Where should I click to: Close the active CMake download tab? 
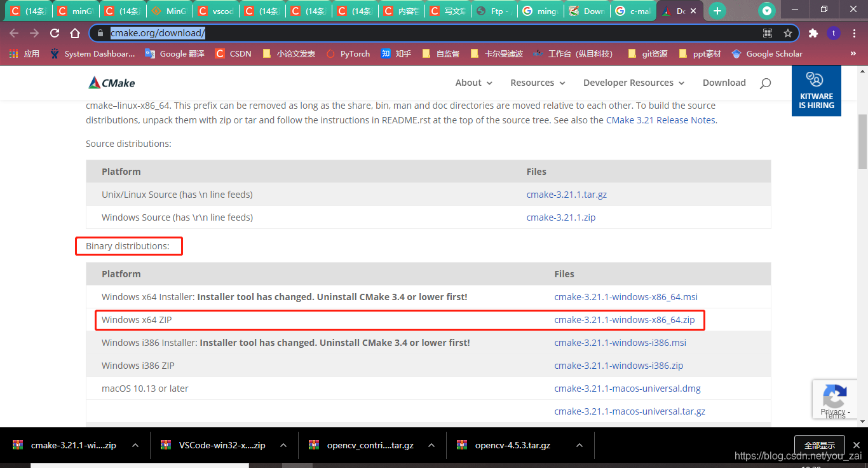[695, 11]
